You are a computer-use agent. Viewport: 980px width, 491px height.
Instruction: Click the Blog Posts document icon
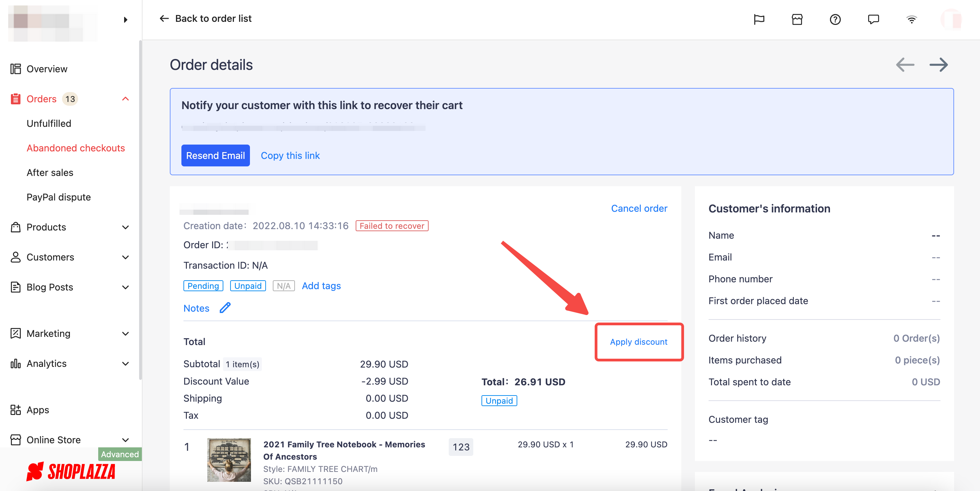point(16,287)
